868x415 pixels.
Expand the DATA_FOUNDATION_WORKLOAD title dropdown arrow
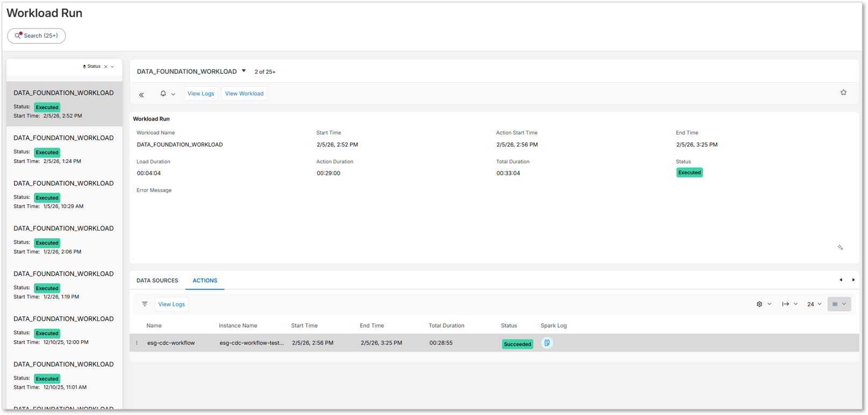pyautogui.click(x=243, y=71)
